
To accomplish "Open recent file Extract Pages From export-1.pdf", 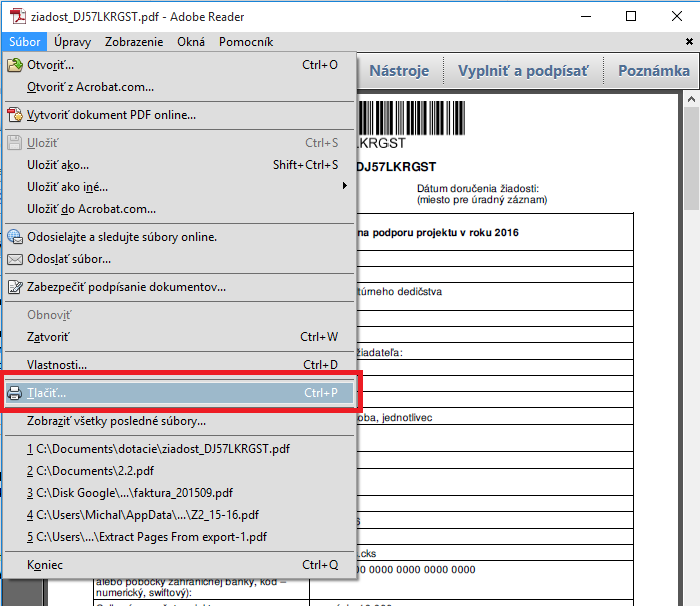I will 179,537.
